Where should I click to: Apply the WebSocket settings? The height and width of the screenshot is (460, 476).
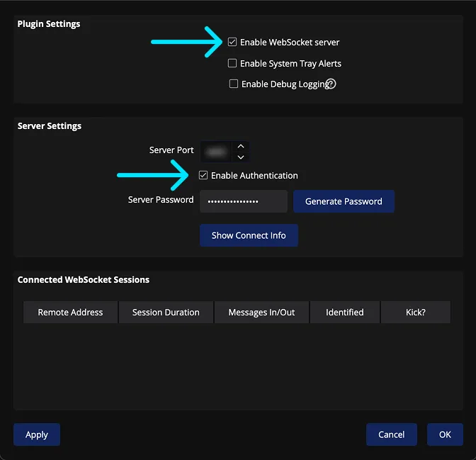click(37, 434)
